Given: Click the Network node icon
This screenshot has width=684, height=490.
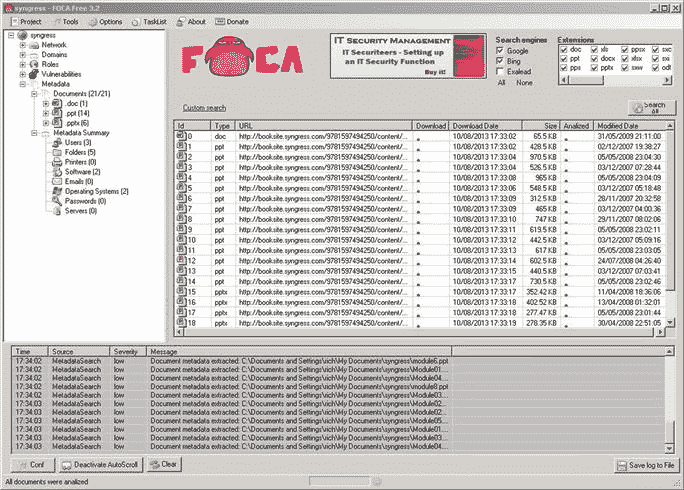Looking at the screenshot, I should (34, 45).
